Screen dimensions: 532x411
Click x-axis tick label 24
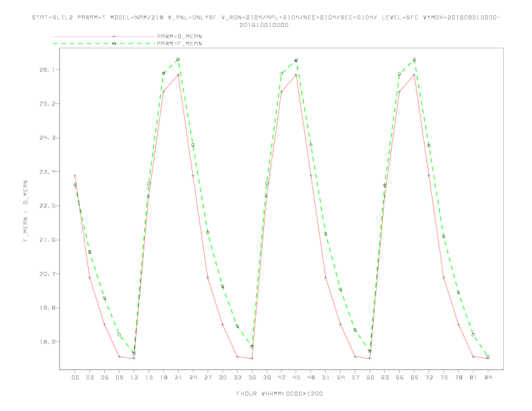point(193,377)
